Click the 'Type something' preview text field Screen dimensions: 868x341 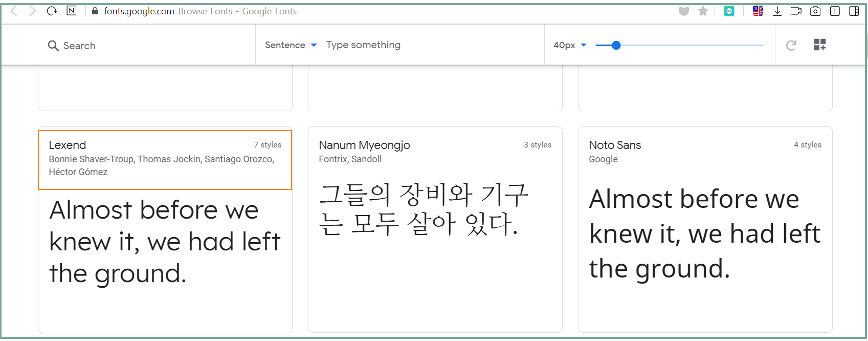tap(363, 45)
